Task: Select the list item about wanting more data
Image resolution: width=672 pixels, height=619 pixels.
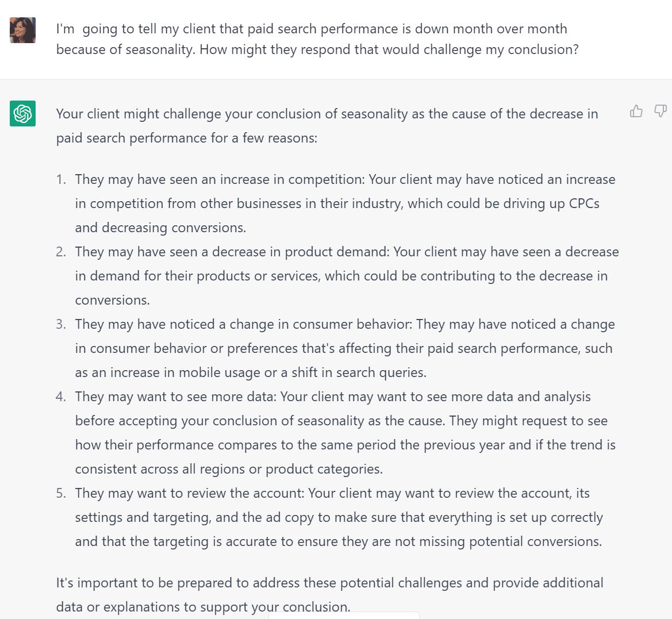Action: [x=345, y=433]
